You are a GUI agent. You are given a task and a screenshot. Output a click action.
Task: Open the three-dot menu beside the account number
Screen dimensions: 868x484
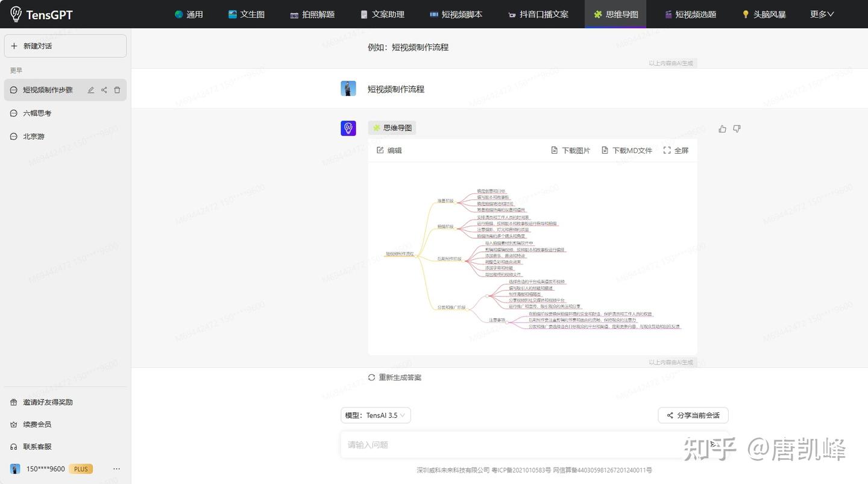point(117,469)
